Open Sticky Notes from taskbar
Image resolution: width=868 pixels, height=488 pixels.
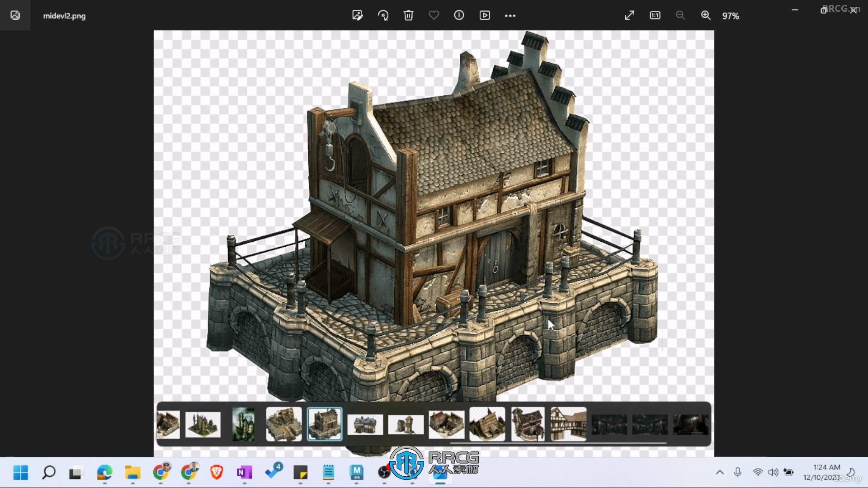[x=301, y=473]
